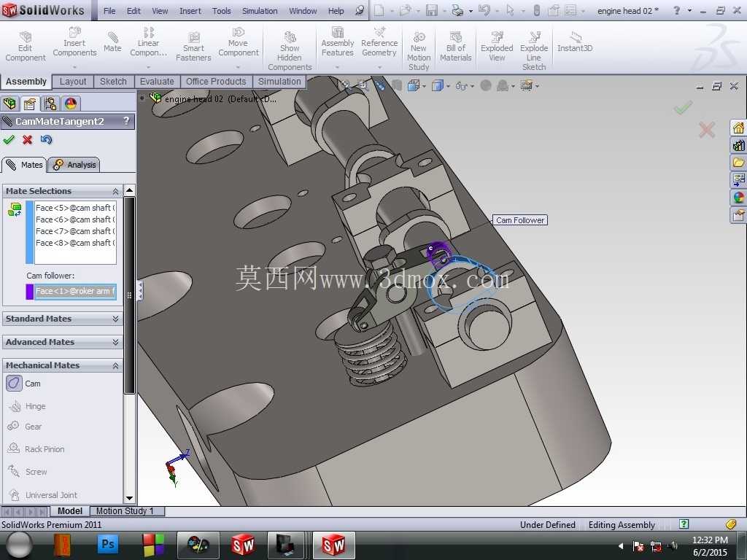This screenshot has width=747, height=560.
Task: Launch Smart Fasteners tool
Action: coord(193,47)
